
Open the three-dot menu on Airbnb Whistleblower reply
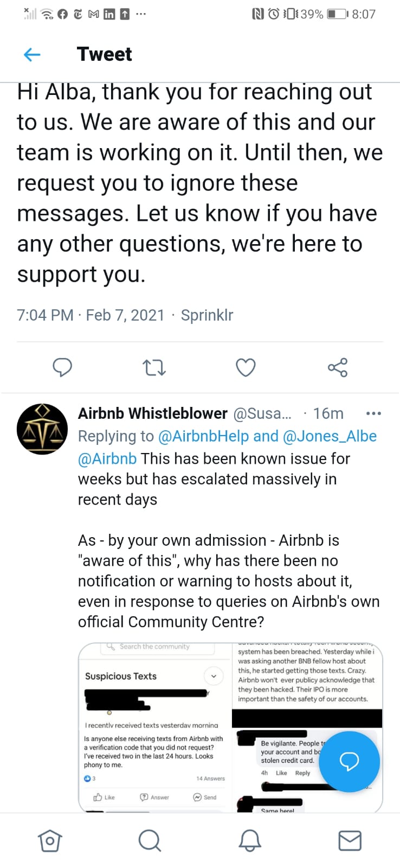[x=373, y=413]
